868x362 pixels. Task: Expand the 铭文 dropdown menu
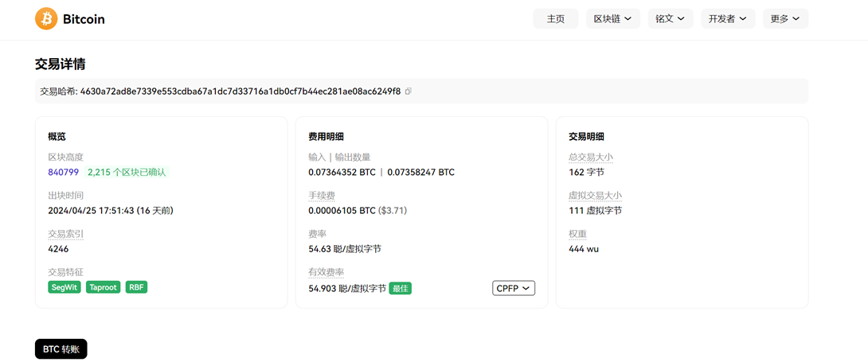[x=670, y=18]
